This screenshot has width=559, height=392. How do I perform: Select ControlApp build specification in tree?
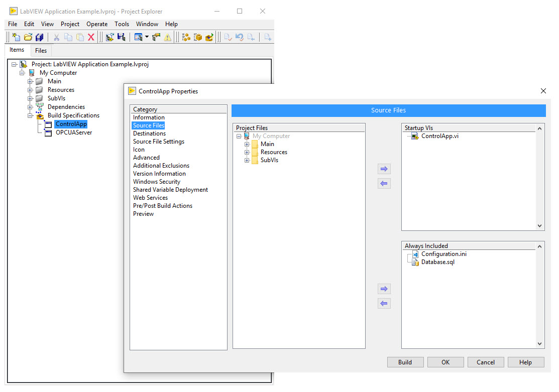click(71, 124)
